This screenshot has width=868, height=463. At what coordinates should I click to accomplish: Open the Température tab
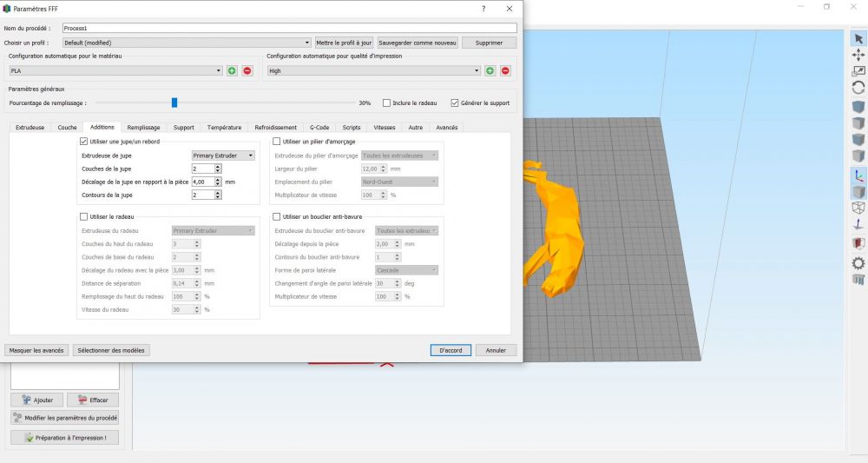(x=224, y=128)
